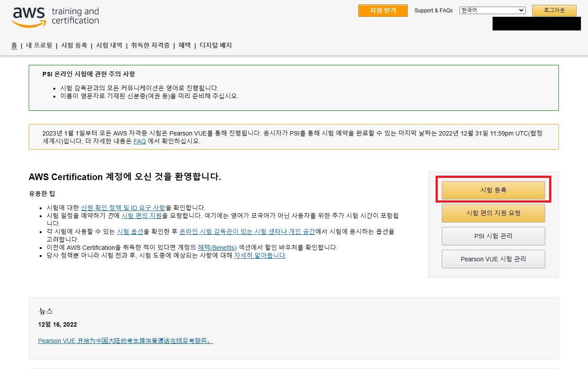This screenshot has height=369, width=588.
Task: Open the 취득한 자격증 menu item
Action: tap(150, 45)
